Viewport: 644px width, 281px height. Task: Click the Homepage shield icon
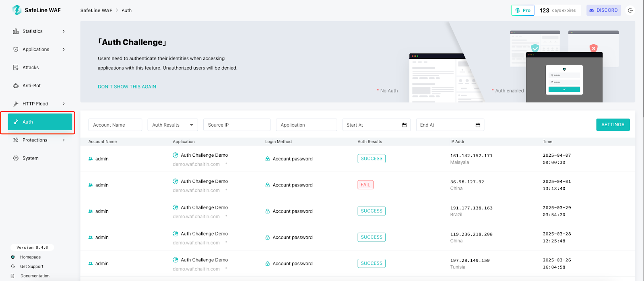tap(13, 257)
